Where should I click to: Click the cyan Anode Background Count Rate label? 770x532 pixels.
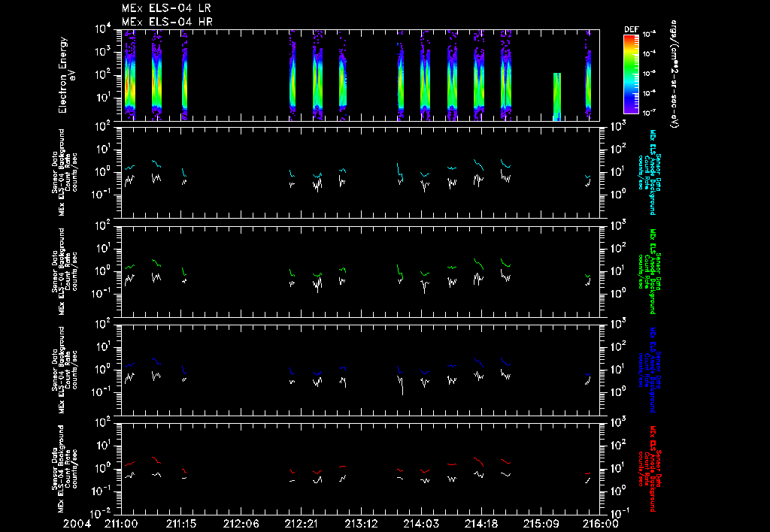pyautogui.click(x=649, y=172)
